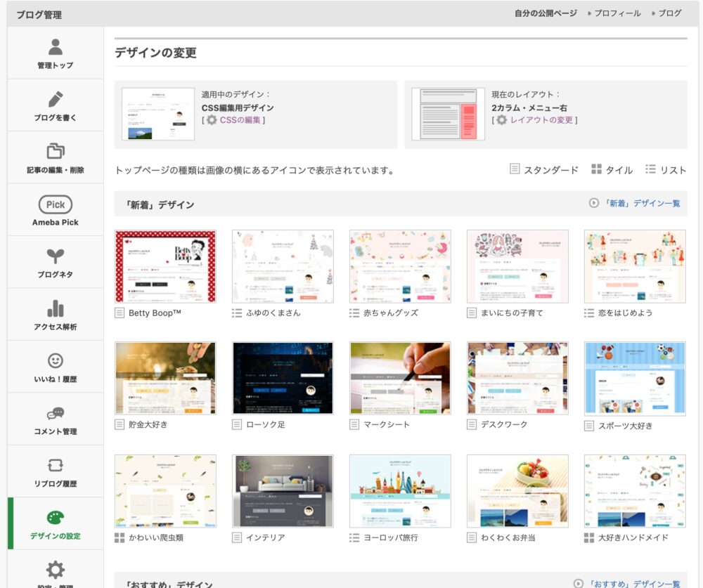Select the Betty Boop design thumbnail

click(165, 266)
